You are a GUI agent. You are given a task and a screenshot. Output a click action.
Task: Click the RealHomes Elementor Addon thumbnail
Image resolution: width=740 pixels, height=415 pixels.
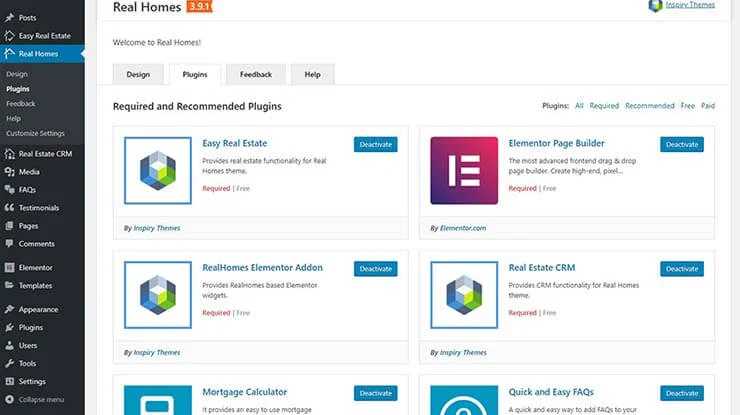(x=158, y=295)
